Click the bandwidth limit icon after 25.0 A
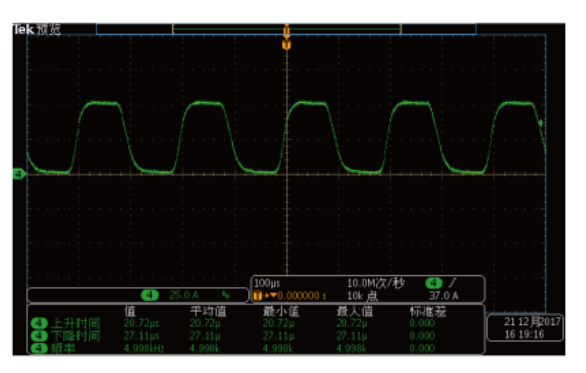The width and height of the screenshot is (586, 373). click(226, 295)
